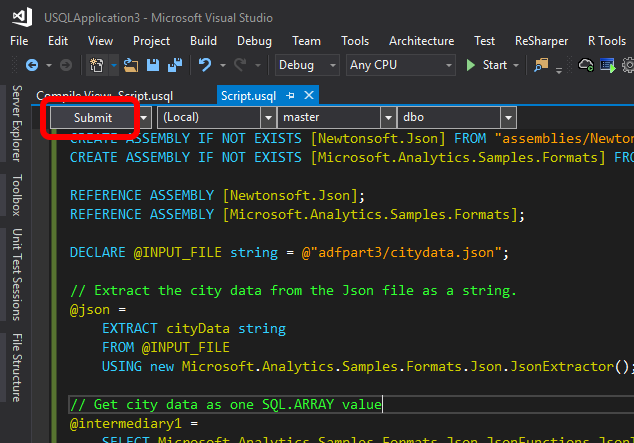This screenshot has height=443, width=634.
Task: Open the Architecture menu
Action: tap(421, 41)
